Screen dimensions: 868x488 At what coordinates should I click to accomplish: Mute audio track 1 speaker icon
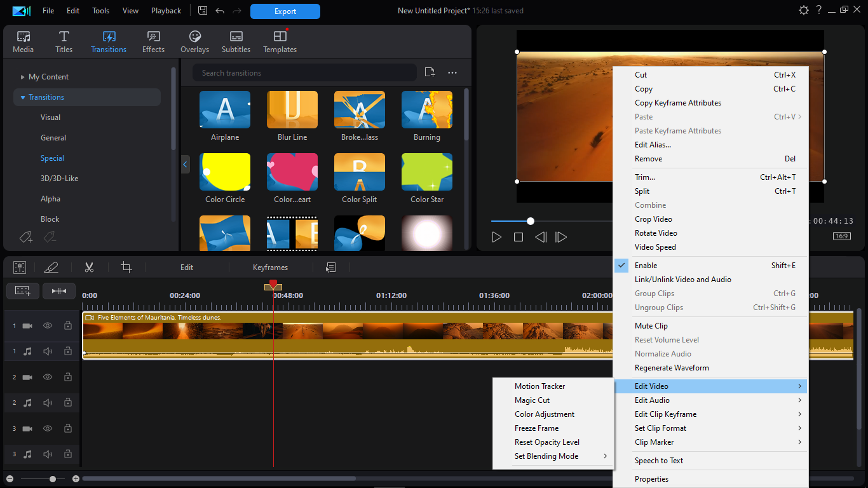pyautogui.click(x=48, y=351)
